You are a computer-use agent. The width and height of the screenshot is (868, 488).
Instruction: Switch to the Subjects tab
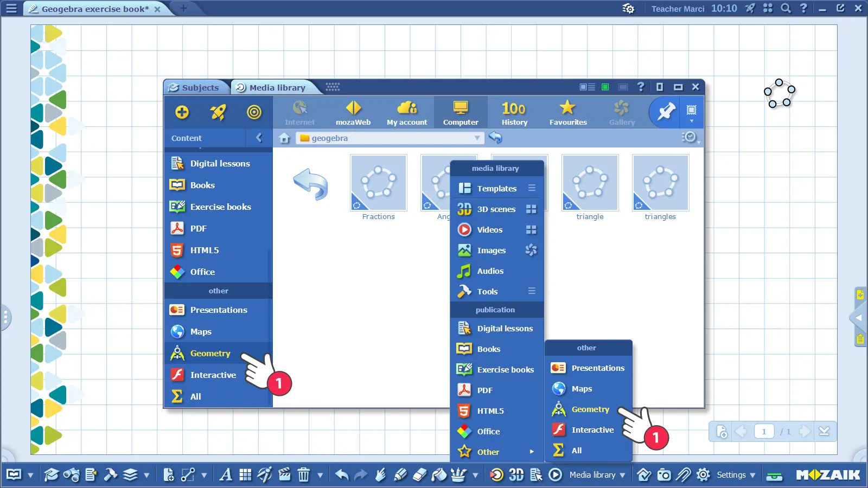(x=195, y=88)
